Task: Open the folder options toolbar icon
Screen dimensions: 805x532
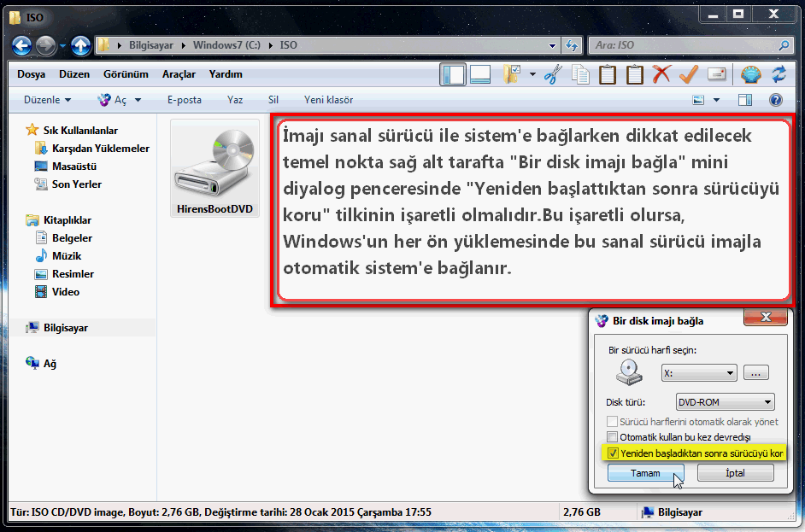Action: 511,74
